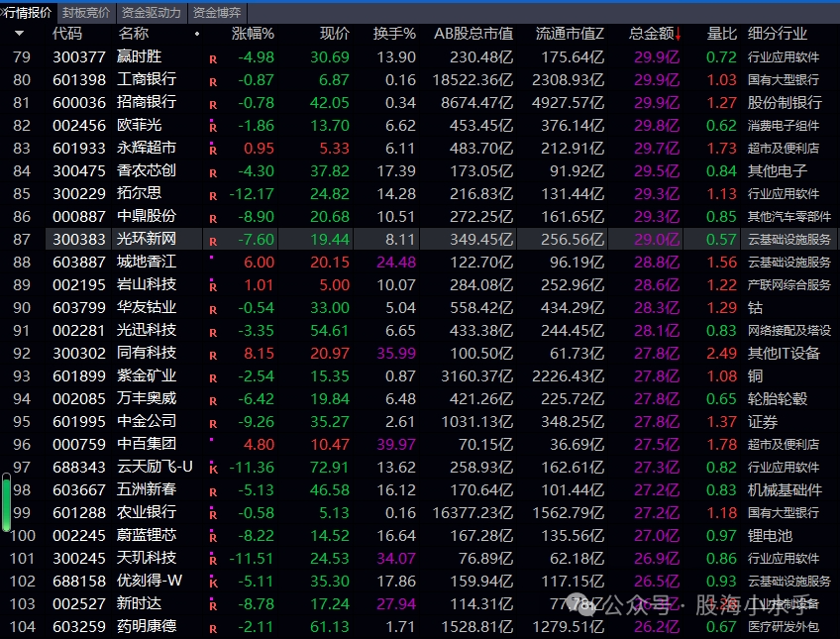
Task: Click the R marker beside 中鼎股份
Action: pos(213,219)
